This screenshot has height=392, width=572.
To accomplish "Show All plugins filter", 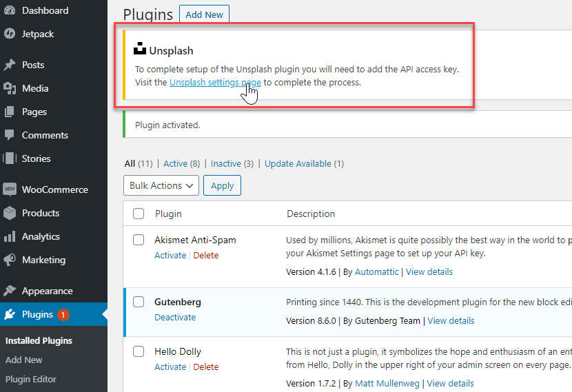I will (130, 163).
